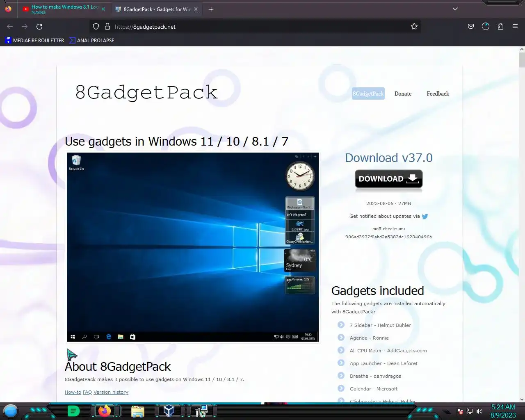The image size is (525, 420).
Task: Open the How-to link
Action: (73, 392)
